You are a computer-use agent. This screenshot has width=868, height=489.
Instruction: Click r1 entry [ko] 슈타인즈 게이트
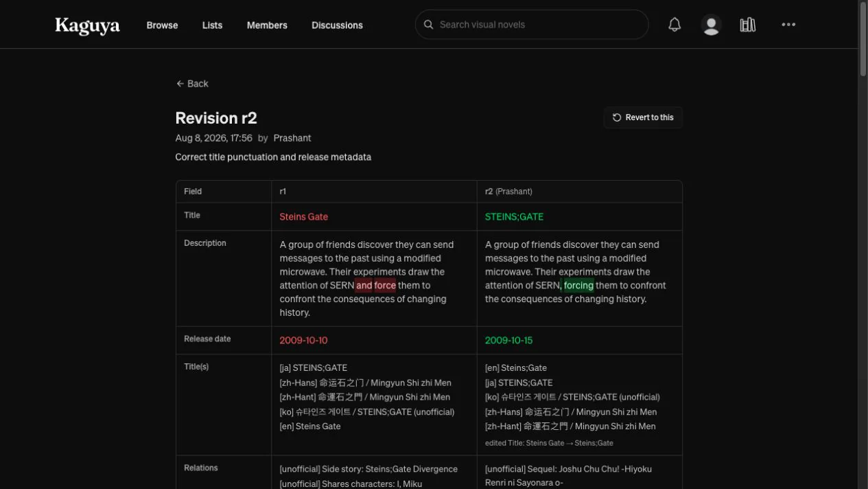point(367,412)
